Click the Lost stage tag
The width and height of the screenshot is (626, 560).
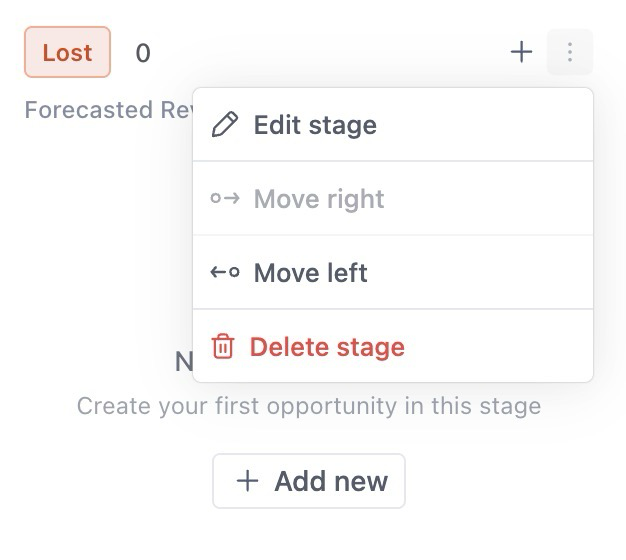click(67, 52)
